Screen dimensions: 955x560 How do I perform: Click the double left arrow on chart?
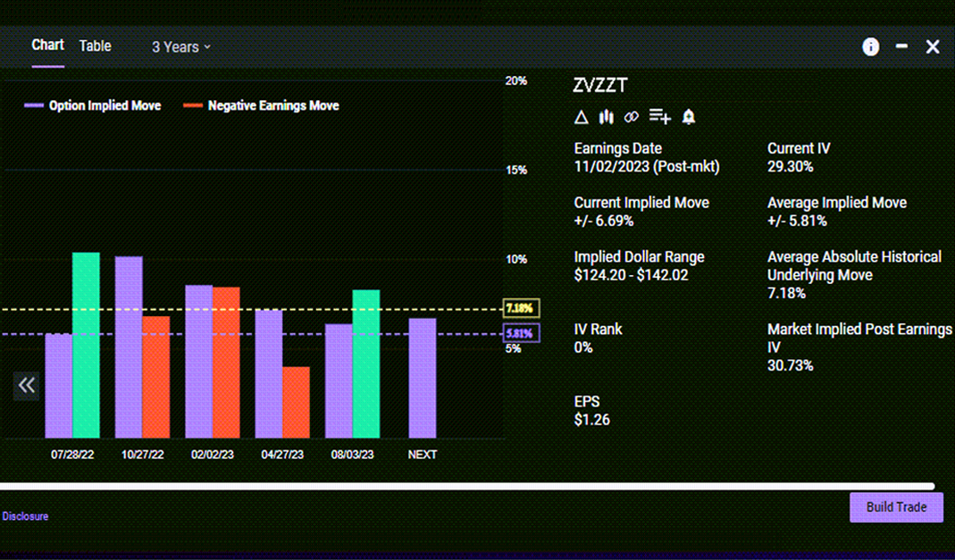click(27, 385)
